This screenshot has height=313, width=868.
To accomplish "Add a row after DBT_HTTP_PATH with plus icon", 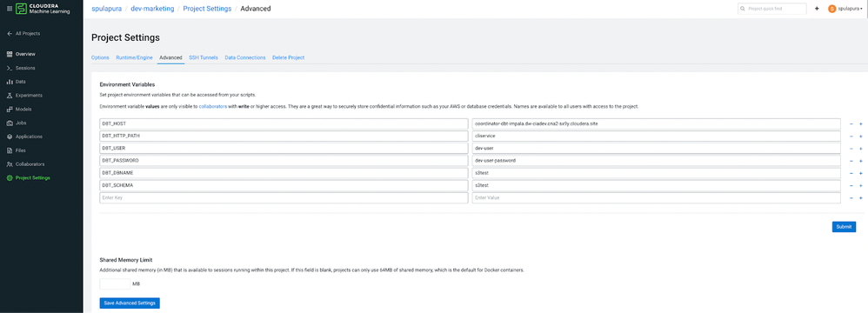I will [x=861, y=136].
